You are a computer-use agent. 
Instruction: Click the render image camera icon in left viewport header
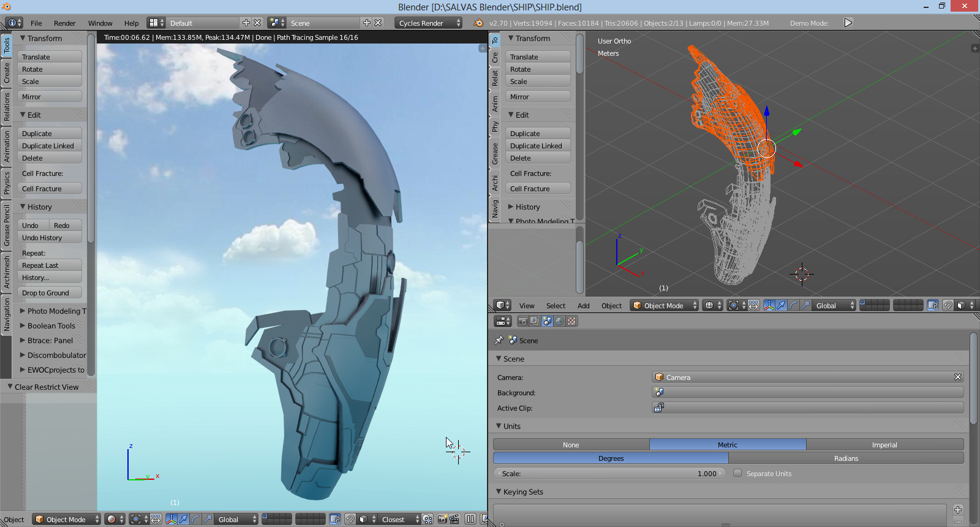click(442, 519)
